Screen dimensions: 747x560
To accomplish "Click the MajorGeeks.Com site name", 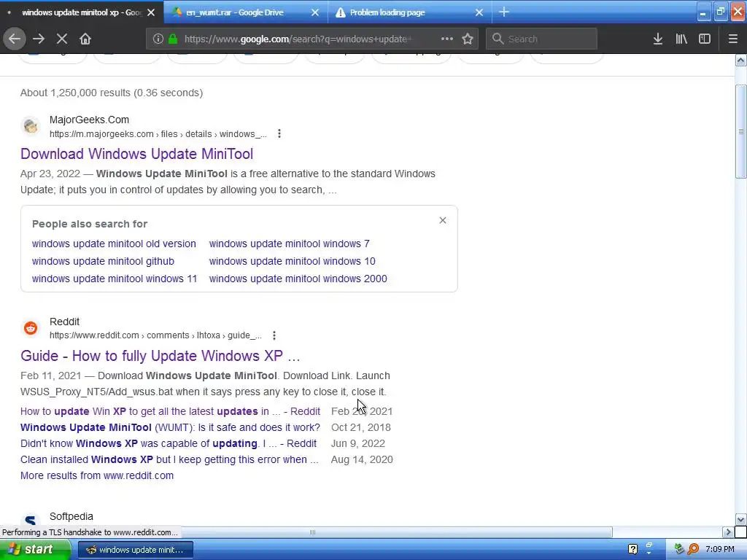I will point(89,120).
